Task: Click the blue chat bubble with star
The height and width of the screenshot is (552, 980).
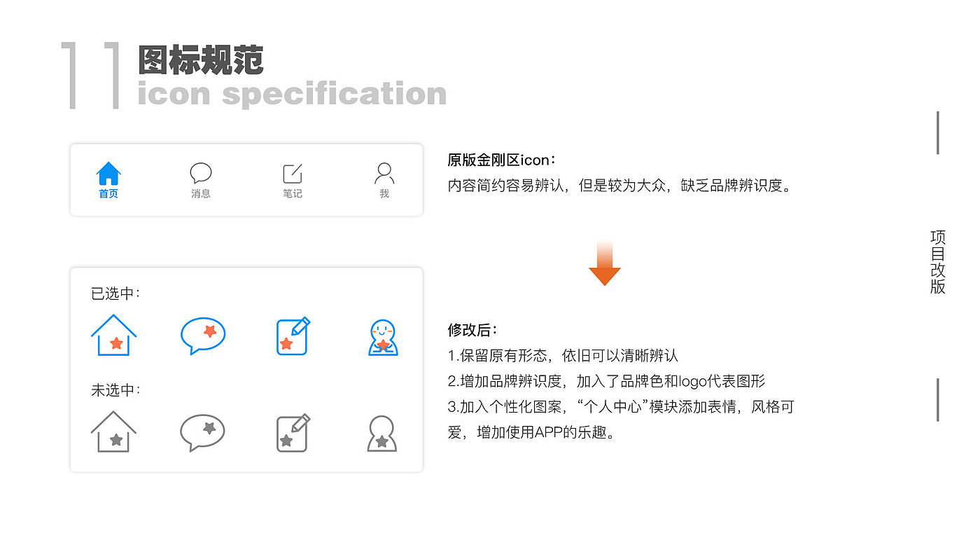Action: click(x=203, y=336)
